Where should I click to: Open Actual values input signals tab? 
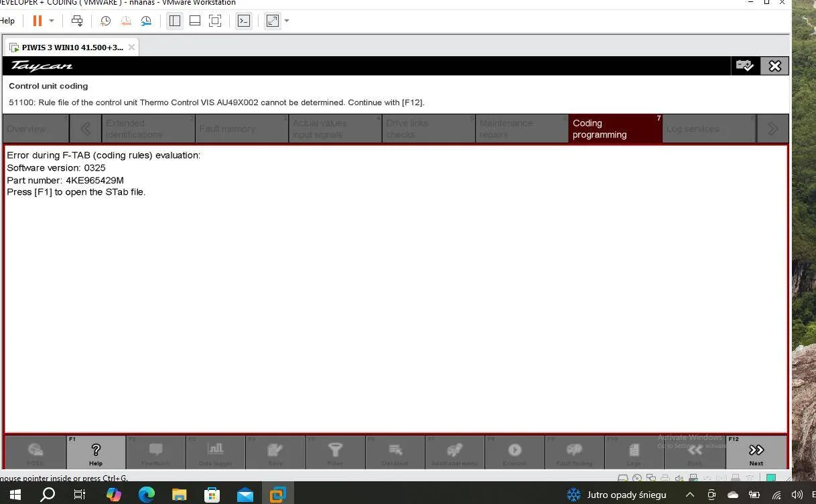(335, 129)
